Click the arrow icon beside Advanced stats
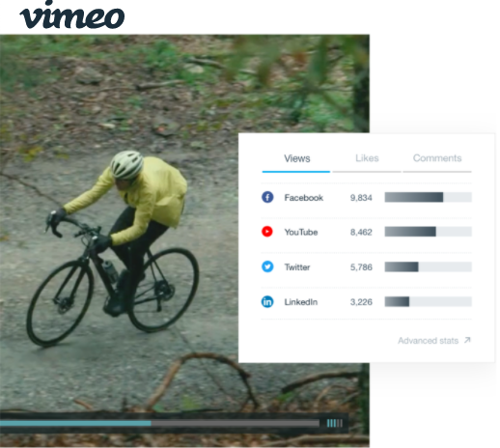 [x=467, y=340]
